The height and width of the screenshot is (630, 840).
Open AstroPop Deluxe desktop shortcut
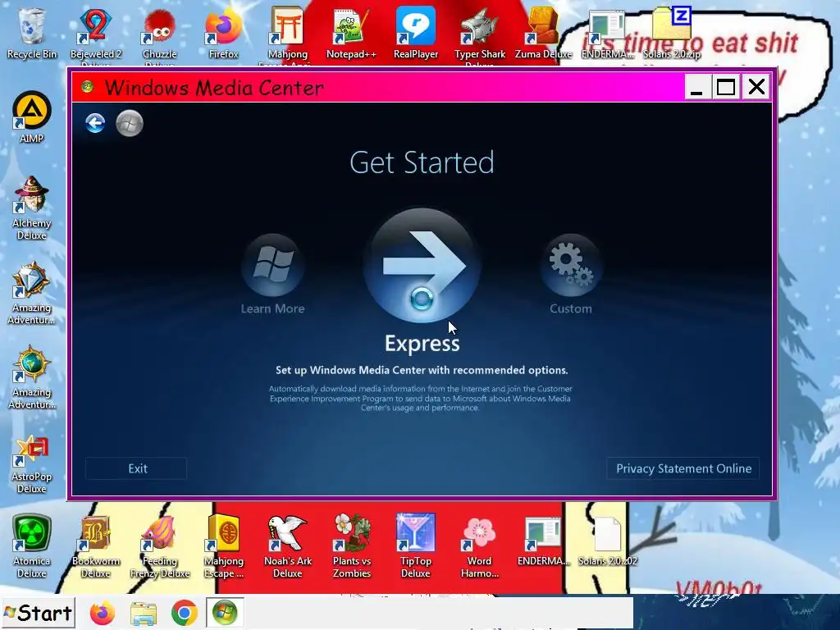[32, 463]
